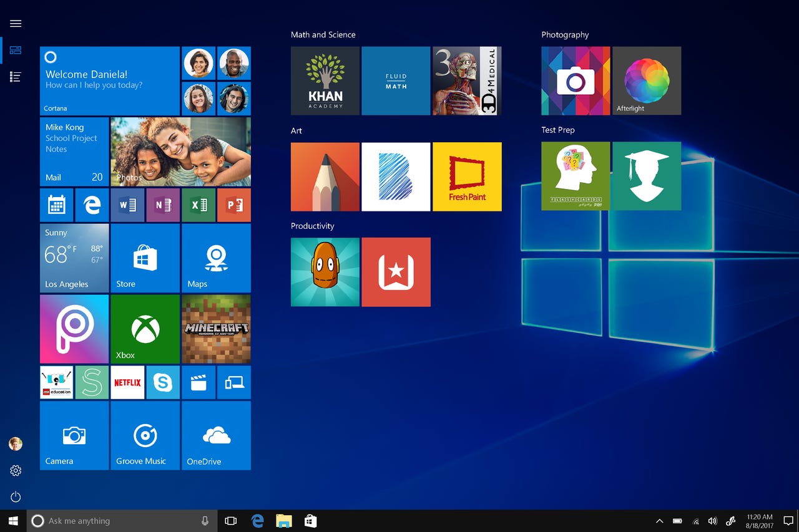Launch the Khan Academy tile
799x532 pixels.
325,80
